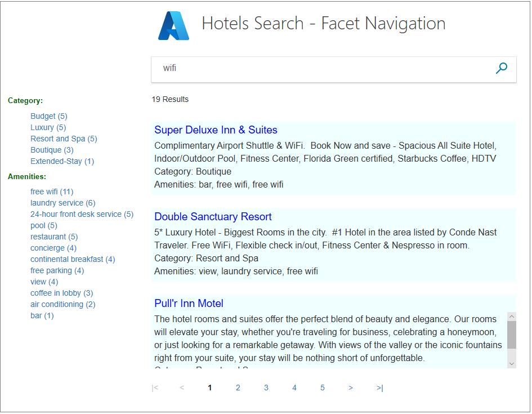Switch to page 5 of results
The width and height of the screenshot is (532, 414).
[322, 388]
